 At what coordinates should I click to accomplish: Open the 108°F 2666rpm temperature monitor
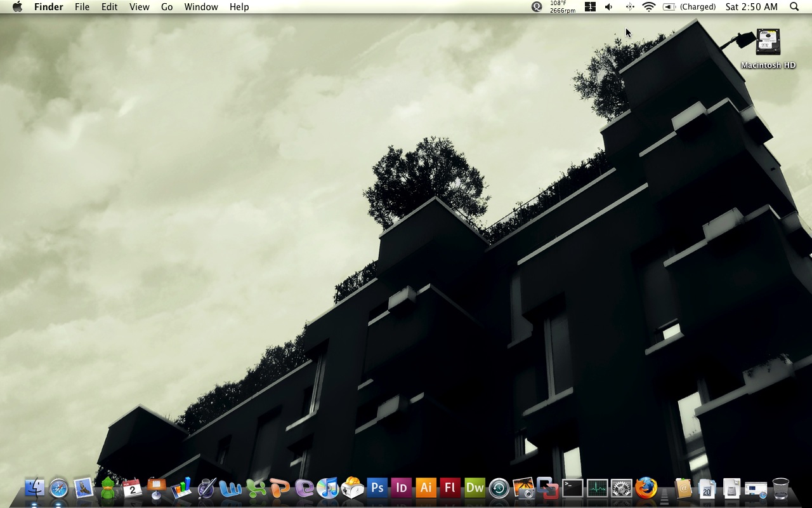563,7
